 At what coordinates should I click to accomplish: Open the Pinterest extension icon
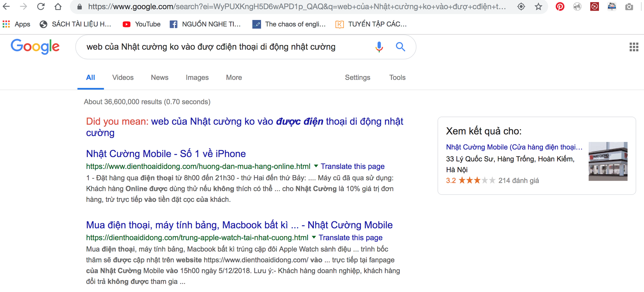pyautogui.click(x=560, y=6)
